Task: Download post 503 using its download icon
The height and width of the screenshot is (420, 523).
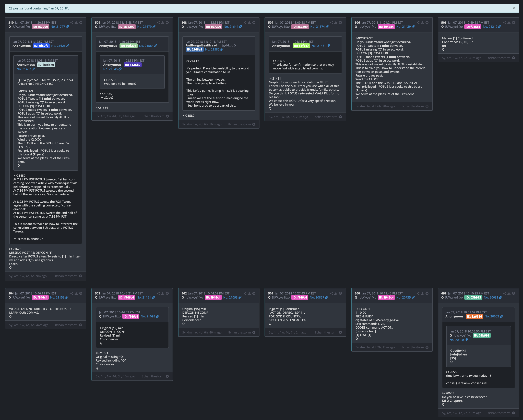Action: coord(163,293)
